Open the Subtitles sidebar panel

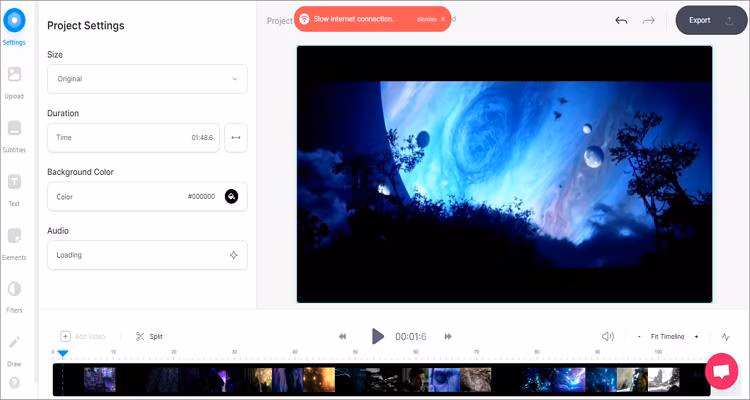(14, 136)
